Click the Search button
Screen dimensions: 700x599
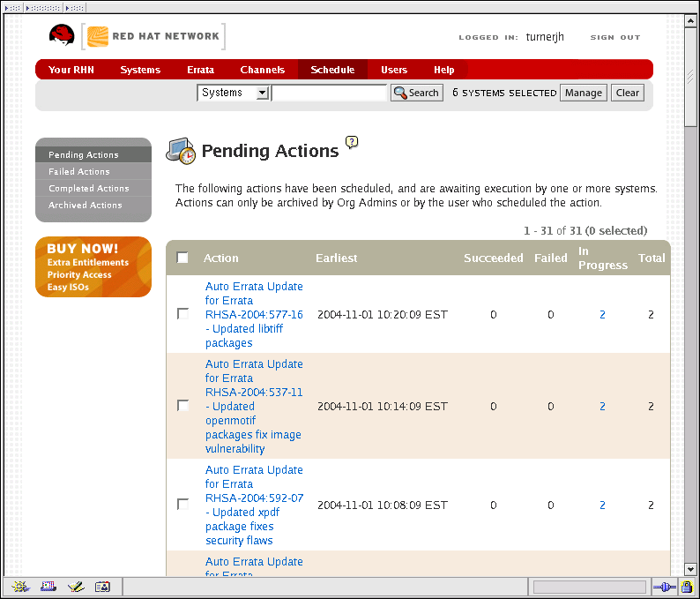point(417,93)
